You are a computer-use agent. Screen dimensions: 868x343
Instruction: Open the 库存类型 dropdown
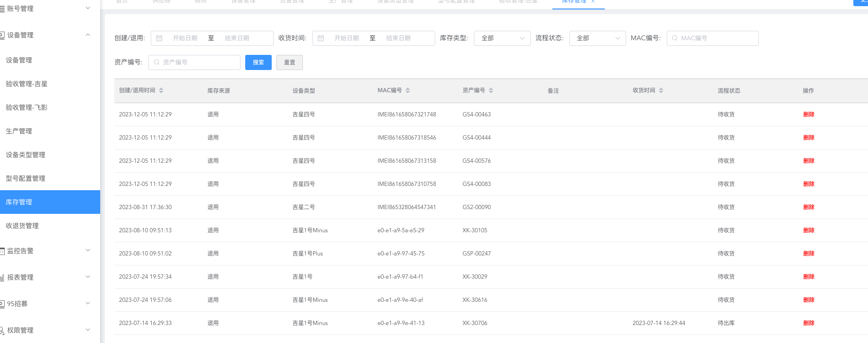[502, 38]
